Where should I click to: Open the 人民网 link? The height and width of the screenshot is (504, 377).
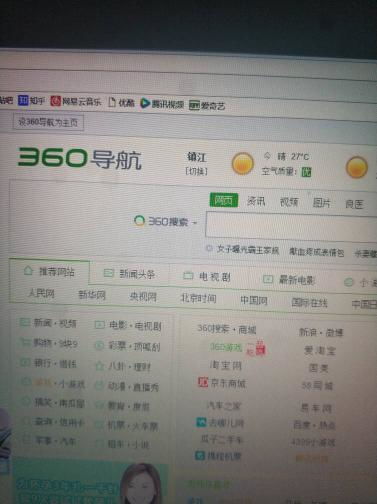(41, 293)
